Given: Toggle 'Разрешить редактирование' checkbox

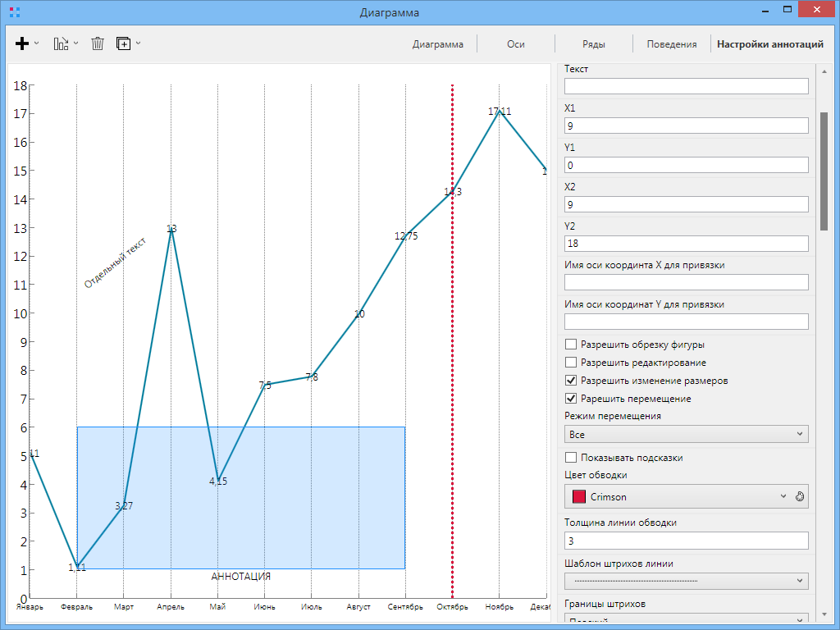Looking at the screenshot, I should (x=571, y=363).
